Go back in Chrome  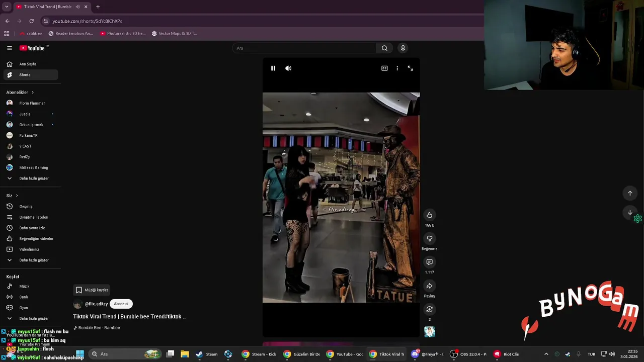7,21
